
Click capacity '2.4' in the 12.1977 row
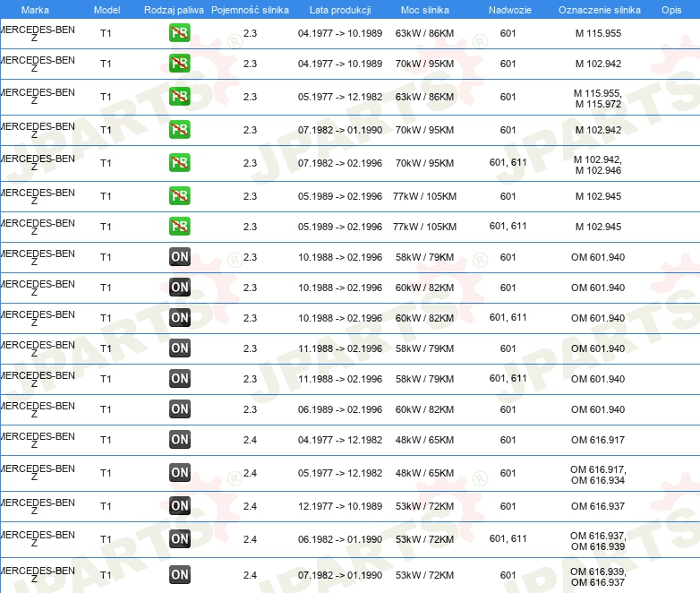(250, 506)
